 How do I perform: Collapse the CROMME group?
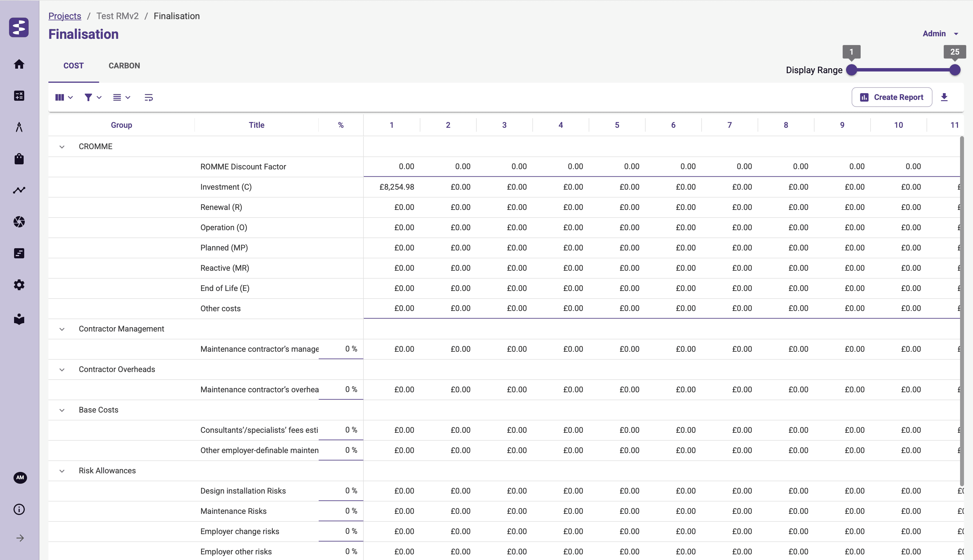(x=62, y=147)
